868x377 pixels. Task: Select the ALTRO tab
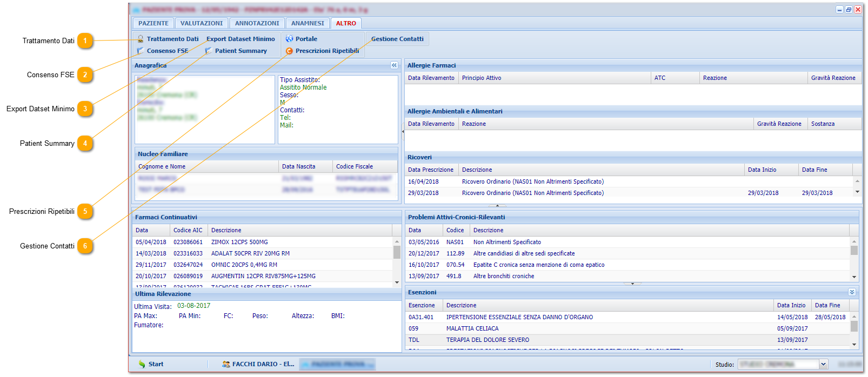coord(346,23)
